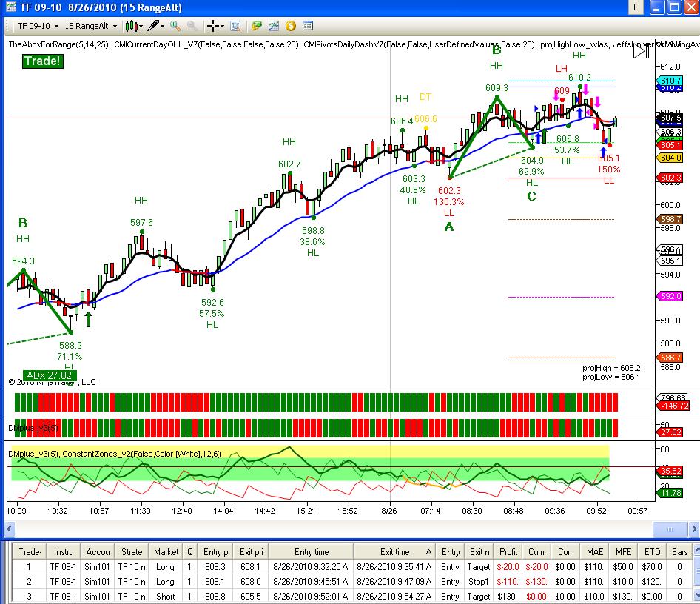Screen dimensions: 700x604
Task: Sort by the Instrument column header
Action: [64, 552]
